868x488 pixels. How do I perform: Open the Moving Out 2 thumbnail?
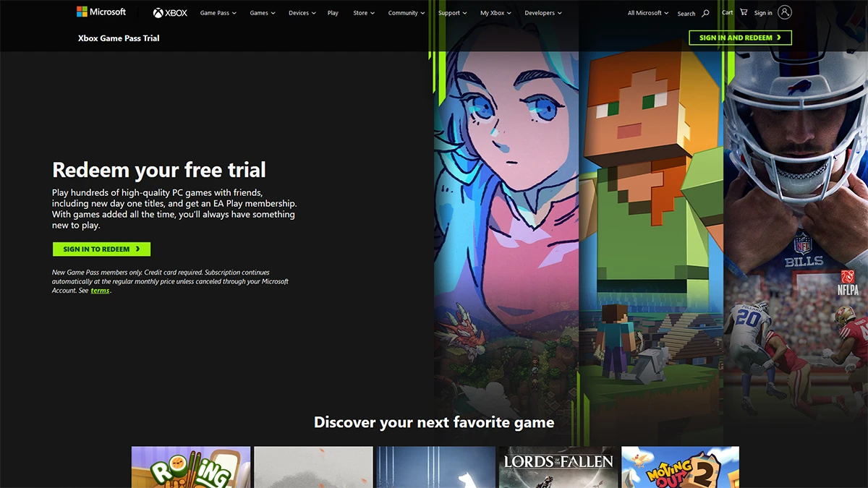(x=681, y=467)
